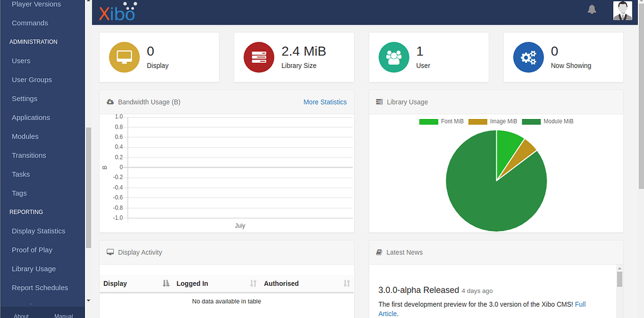Screen dimensions: 644x318
Task: Click the Latest News book icon
Action: tap(379, 252)
